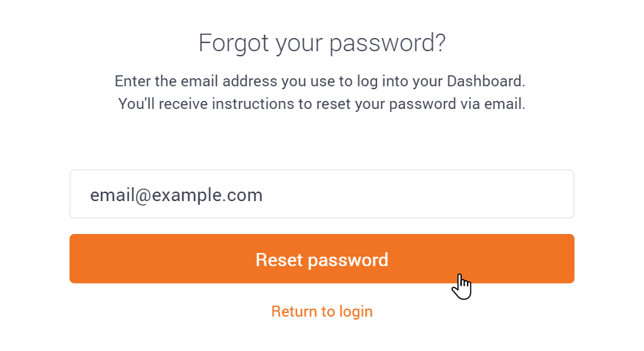Viewport: 644px width, 351px height.
Task: Select the word "Dashboard" in the instructions
Action: (x=486, y=81)
